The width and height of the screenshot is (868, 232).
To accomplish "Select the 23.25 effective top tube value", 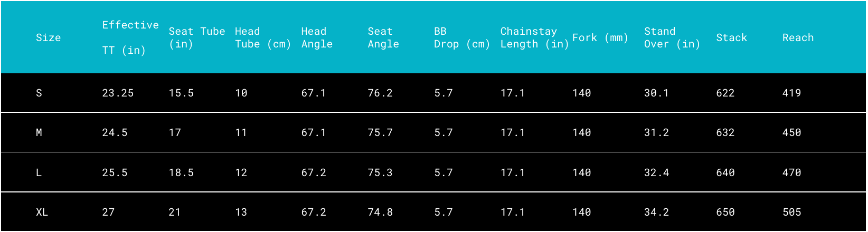I will click(118, 93).
